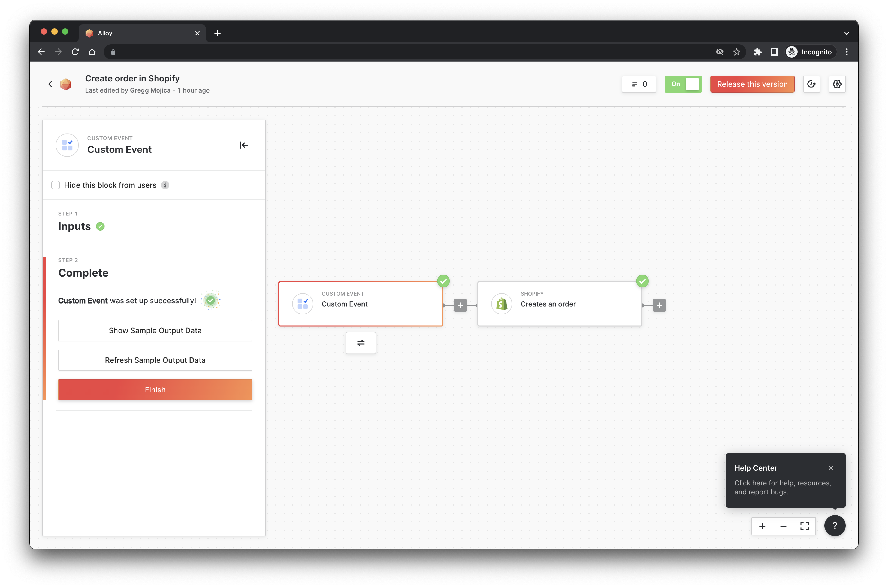The image size is (888, 588).
Task: Click info icon beside Hide this block
Action: click(x=165, y=185)
